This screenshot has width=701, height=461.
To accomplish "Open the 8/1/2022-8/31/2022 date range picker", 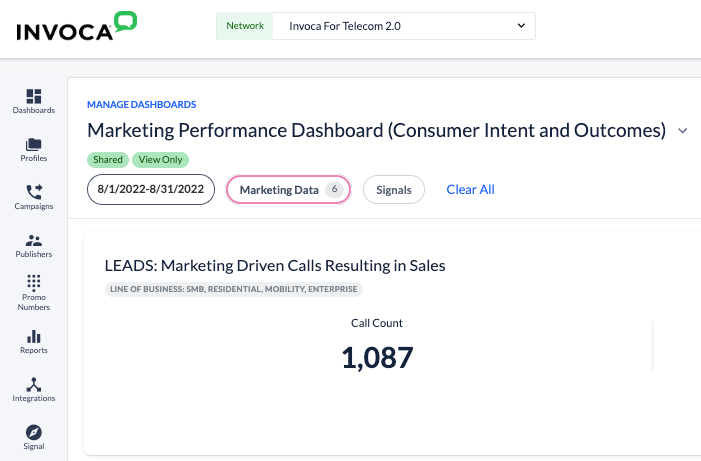I will 150,190.
